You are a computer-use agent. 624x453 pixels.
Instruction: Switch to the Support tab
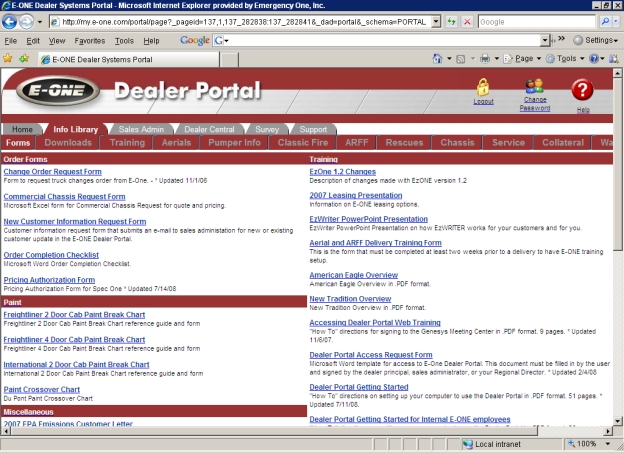[x=313, y=129]
